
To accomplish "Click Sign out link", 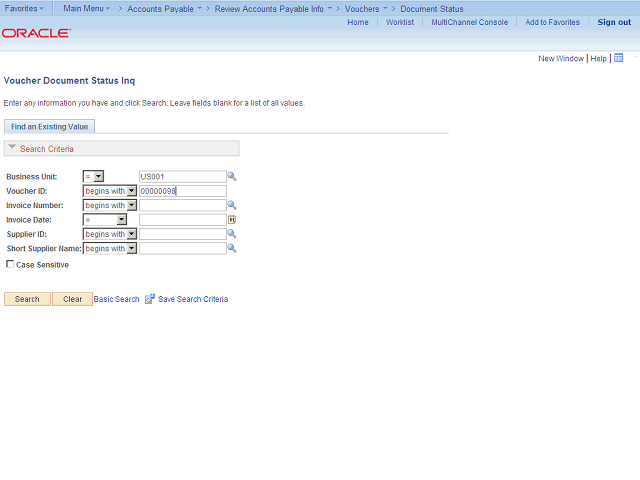I will (x=614, y=22).
